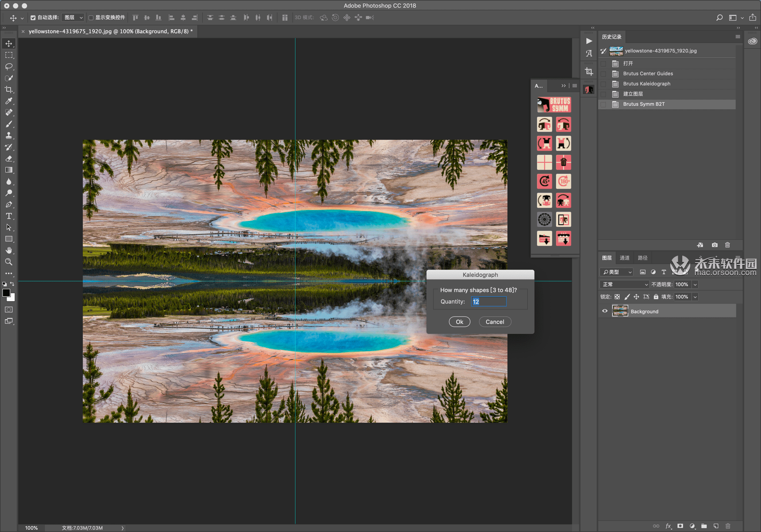This screenshot has height=532, width=761.
Task: Create new snapshot camera icon in History
Action: tap(715, 245)
